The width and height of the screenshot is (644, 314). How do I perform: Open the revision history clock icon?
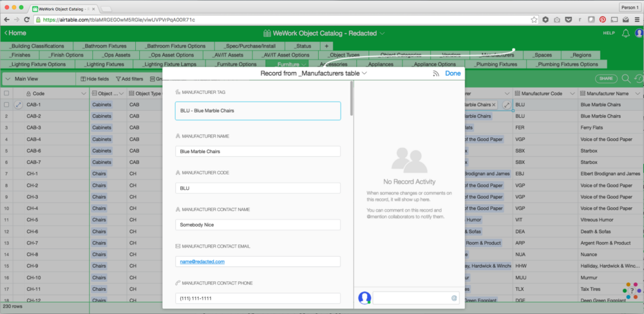pyautogui.click(x=639, y=78)
